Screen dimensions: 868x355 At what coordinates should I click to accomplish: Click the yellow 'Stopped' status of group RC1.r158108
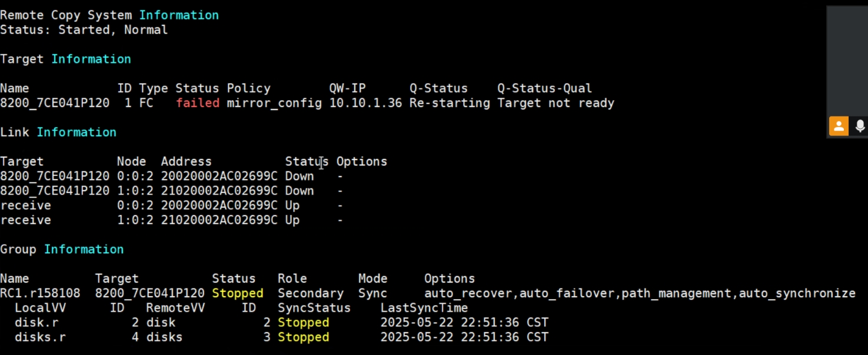[x=237, y=293]
